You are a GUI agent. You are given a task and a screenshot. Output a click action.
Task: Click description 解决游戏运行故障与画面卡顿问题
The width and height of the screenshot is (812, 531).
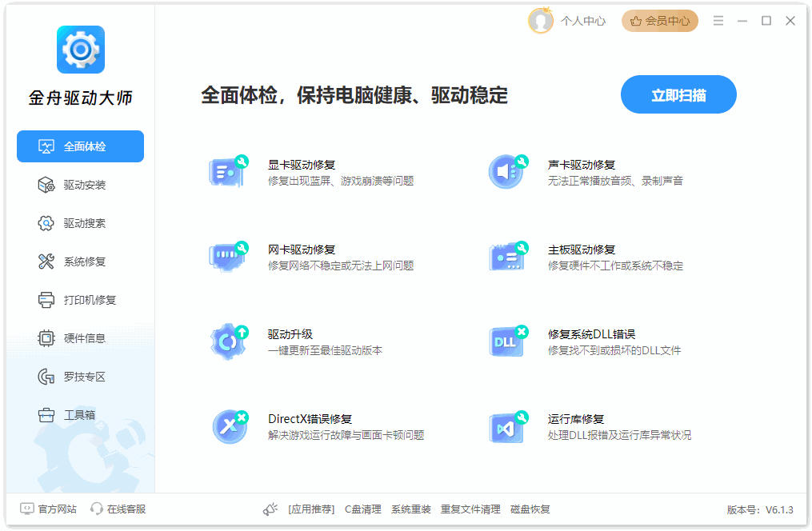(x=346, y=435)
